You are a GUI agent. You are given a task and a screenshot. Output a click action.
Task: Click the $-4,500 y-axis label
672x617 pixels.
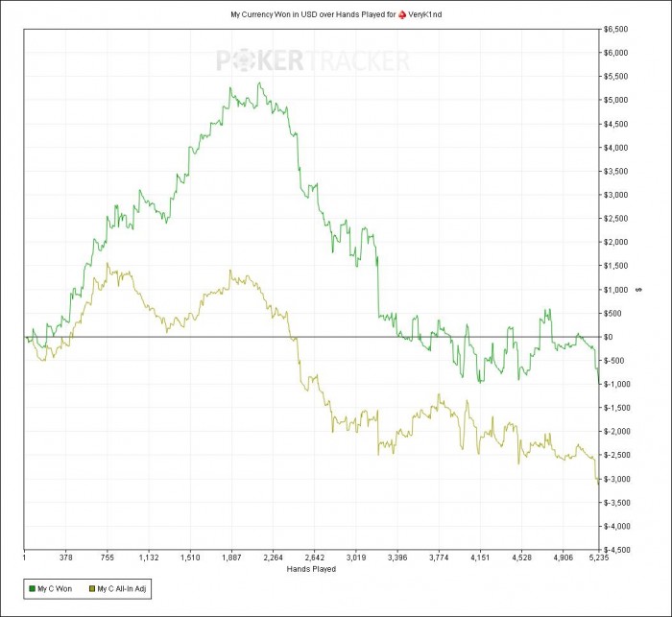coord(617,550)
